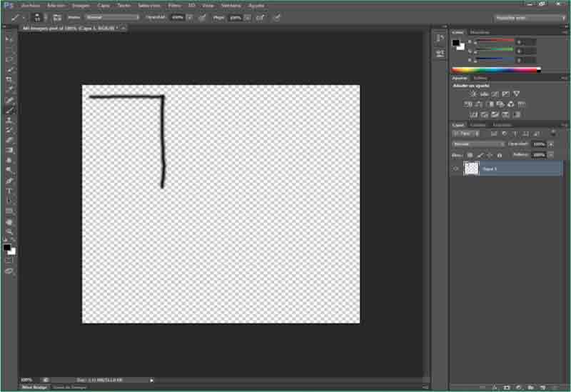Open the Filtro menu
Image resolution: width=571 pixels, height=392 pixels.
(174, 5)
